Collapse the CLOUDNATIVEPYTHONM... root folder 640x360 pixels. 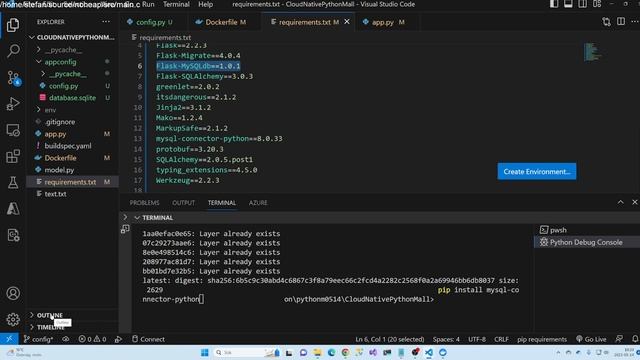72,38
